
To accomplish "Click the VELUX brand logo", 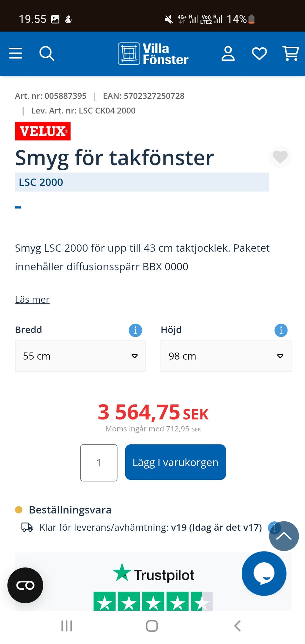I will (x=43, y=131).
